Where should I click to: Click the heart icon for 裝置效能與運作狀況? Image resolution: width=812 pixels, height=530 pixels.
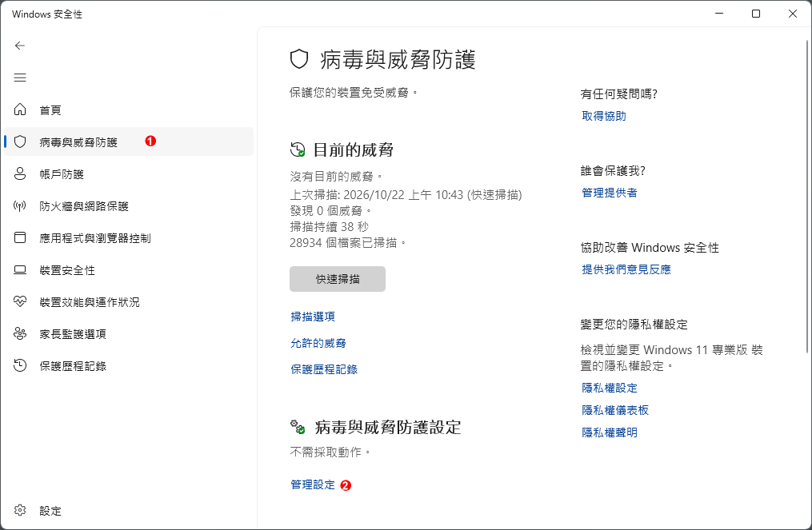[20, 301]
